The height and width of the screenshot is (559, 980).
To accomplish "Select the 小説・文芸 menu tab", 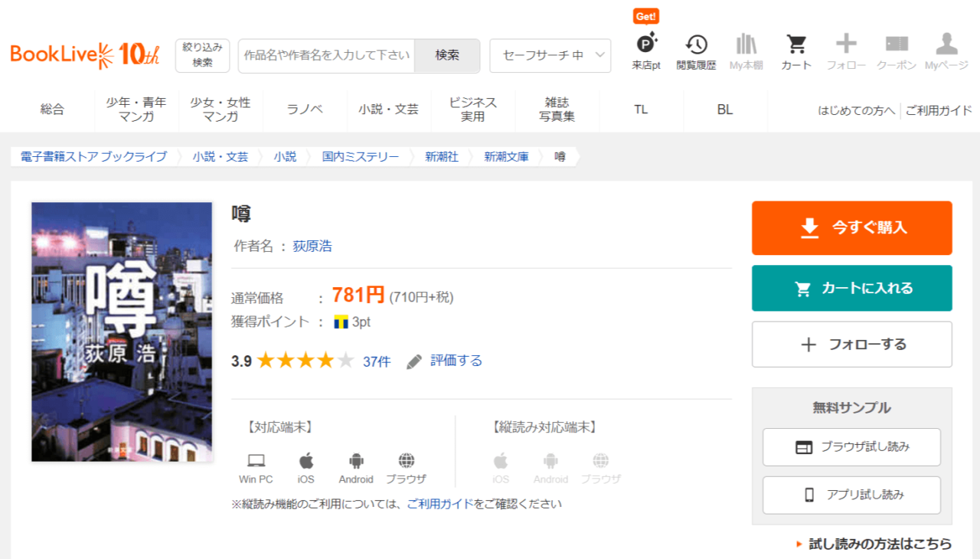I will (388, 110).
